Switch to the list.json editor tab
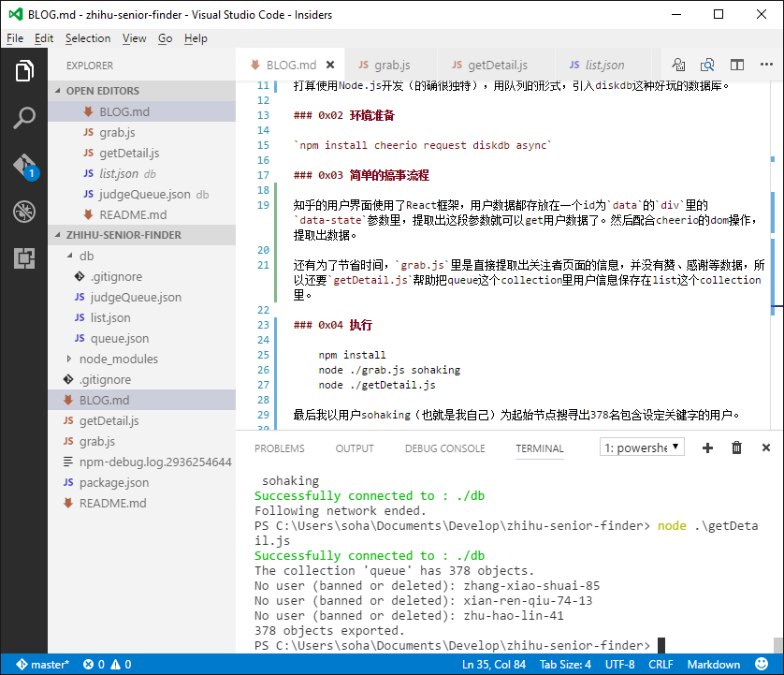 pos(603,65)
